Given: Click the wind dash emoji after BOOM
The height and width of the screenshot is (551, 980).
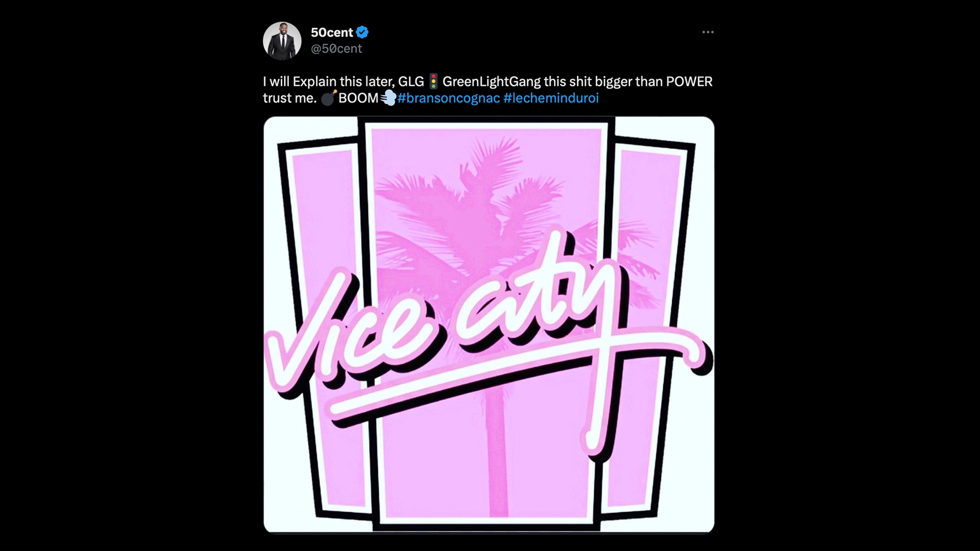Looking at the screenshot, I should click(388, 98).
